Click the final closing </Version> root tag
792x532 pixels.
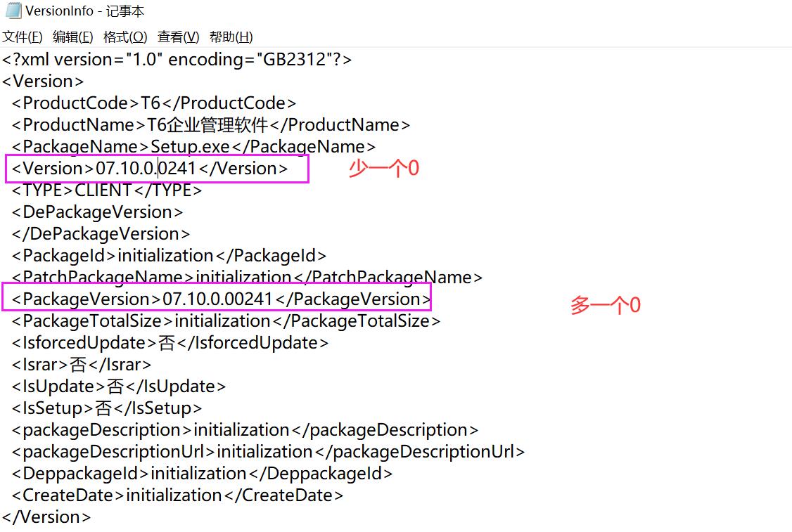[x=46, y=517]
